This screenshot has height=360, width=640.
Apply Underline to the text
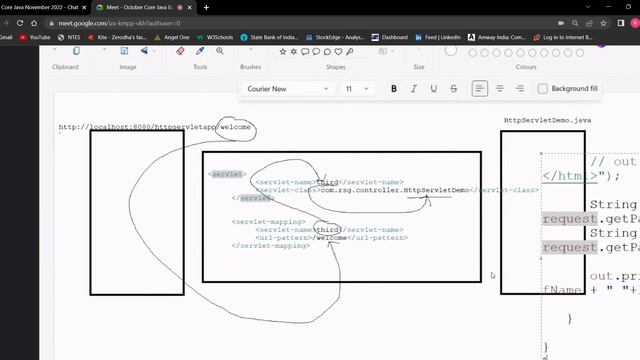pyautogui.click(x=433, y=89)
